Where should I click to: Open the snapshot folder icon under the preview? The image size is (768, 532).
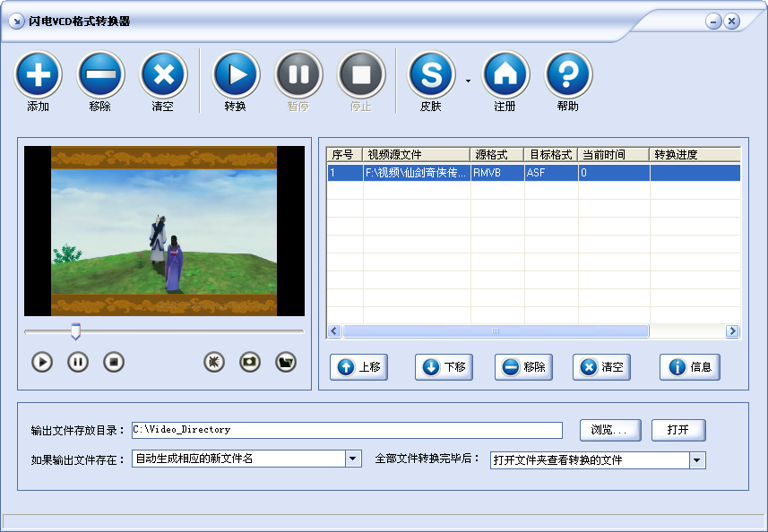286,362
